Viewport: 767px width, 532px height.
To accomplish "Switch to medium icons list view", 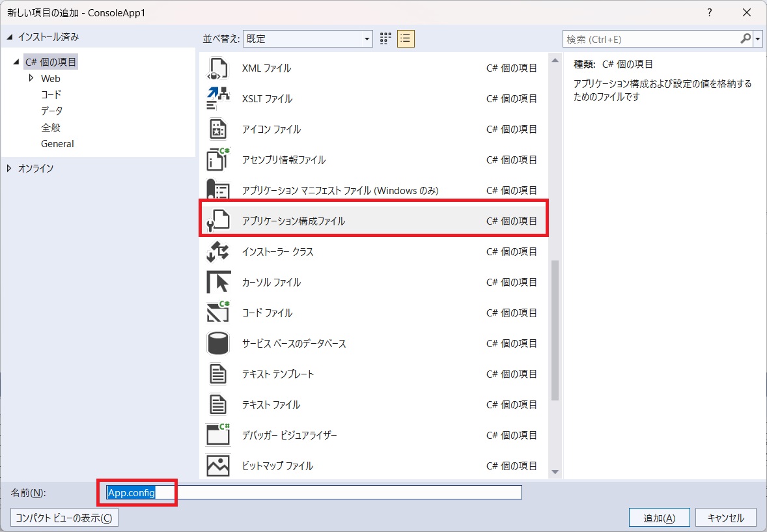I will coord(406,38).
